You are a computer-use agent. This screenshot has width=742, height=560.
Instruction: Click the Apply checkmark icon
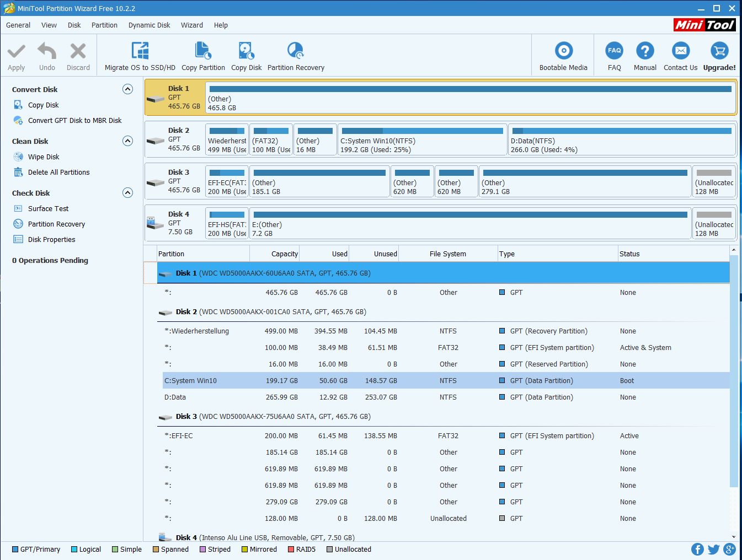(x=17, y=51)
